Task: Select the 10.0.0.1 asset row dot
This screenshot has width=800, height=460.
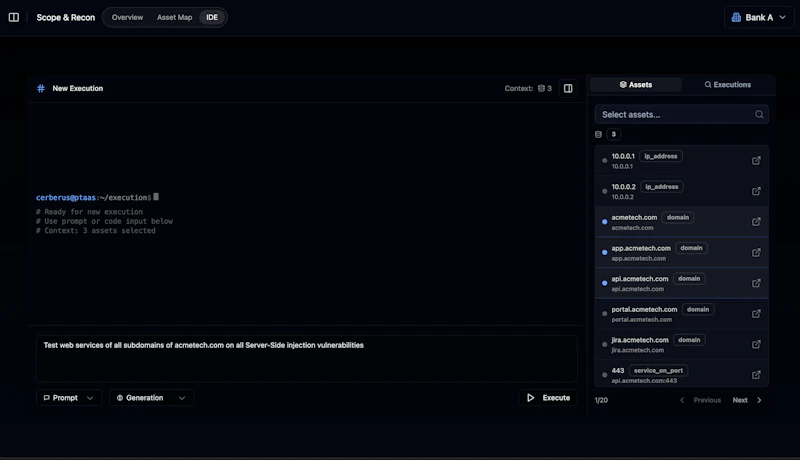Action: tap(605, 161)
